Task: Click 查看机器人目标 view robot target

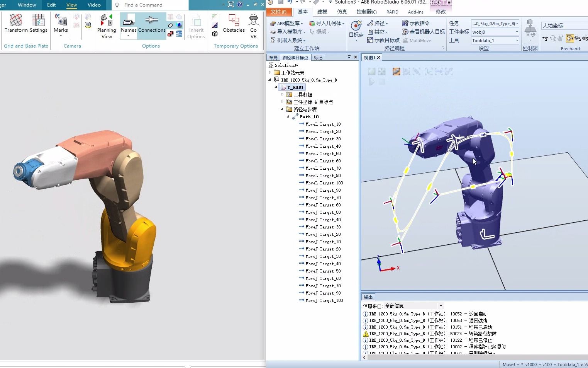Action: point(424,32)
